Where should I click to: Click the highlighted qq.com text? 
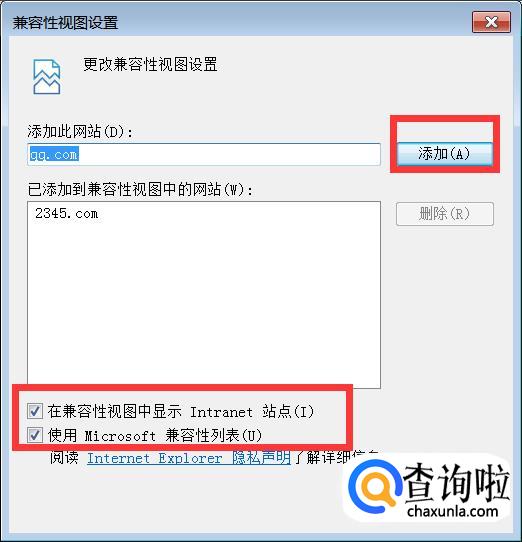[54, 154]
